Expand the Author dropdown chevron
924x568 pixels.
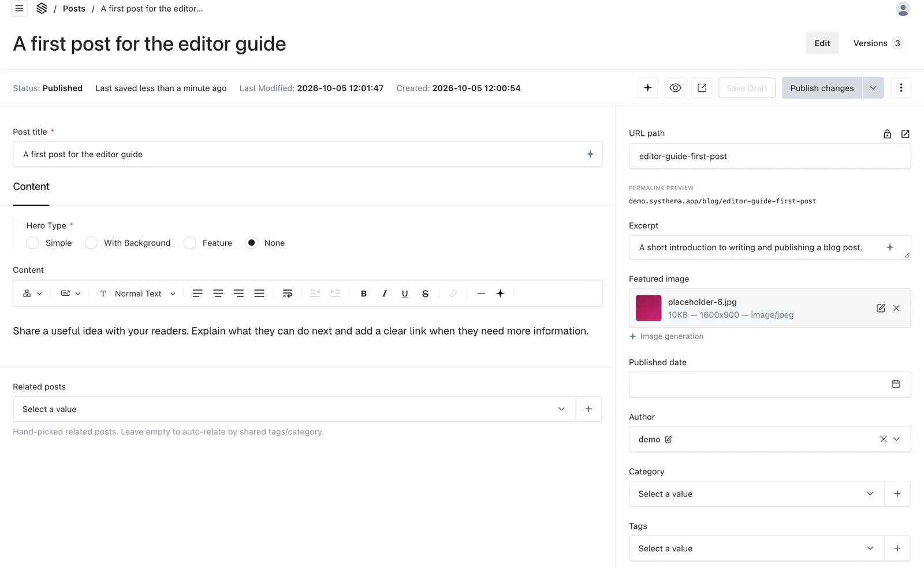pyautogui.click(x=897, y=439)
